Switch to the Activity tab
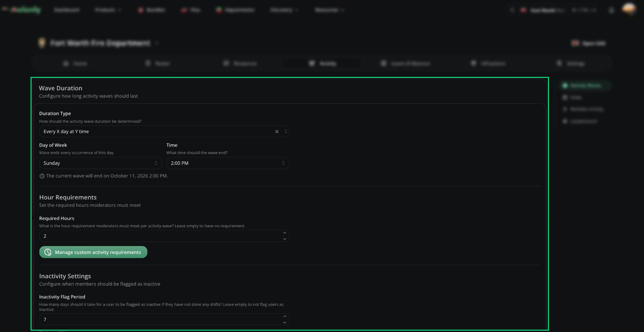644x332 pixels. [x=322, y=63]
